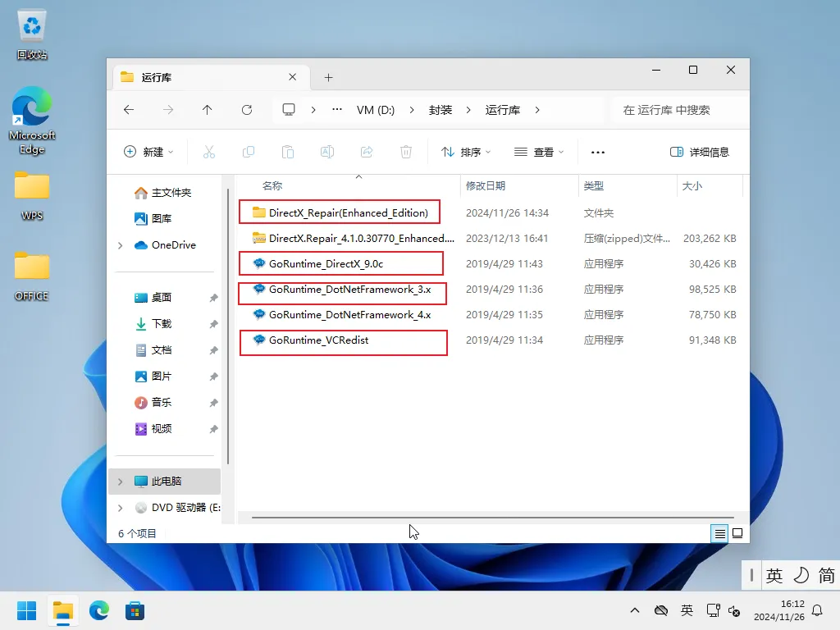Select the 运行库 tab
The image size is (840, 630).
point(212,77)
